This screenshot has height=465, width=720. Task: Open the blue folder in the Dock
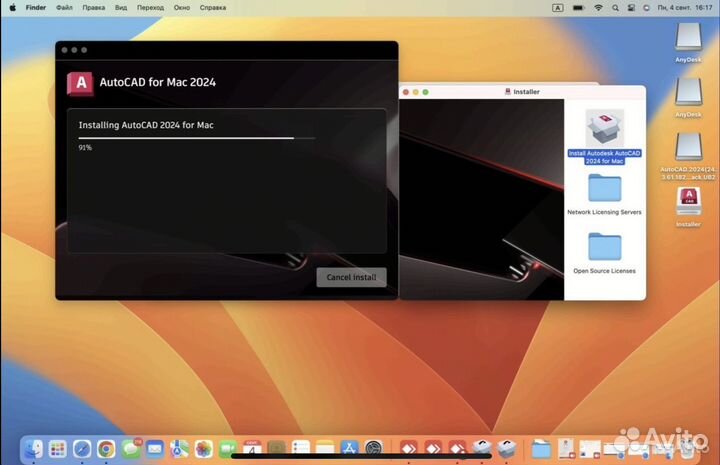point(541,448)
